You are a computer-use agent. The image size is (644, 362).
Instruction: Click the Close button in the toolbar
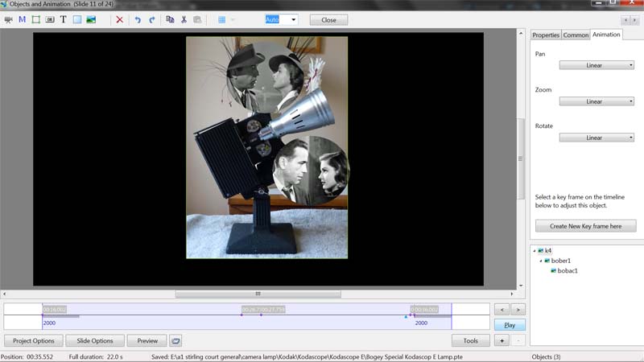click(x=328, y=19)
